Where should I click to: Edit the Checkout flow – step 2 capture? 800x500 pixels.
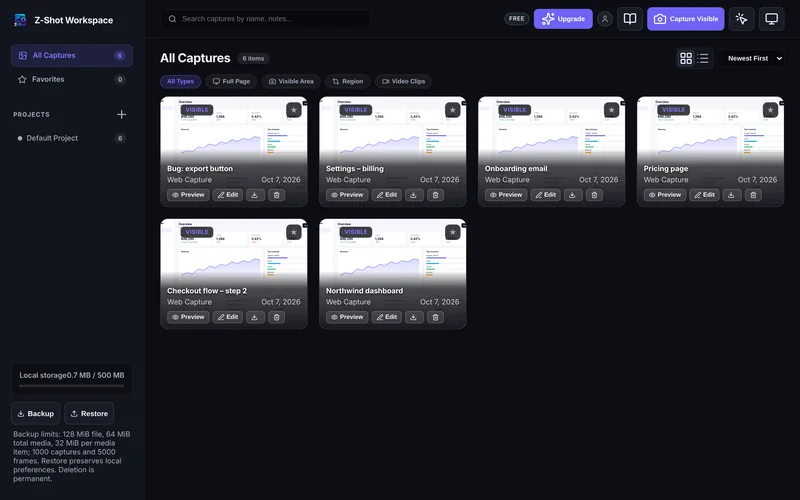228,317
